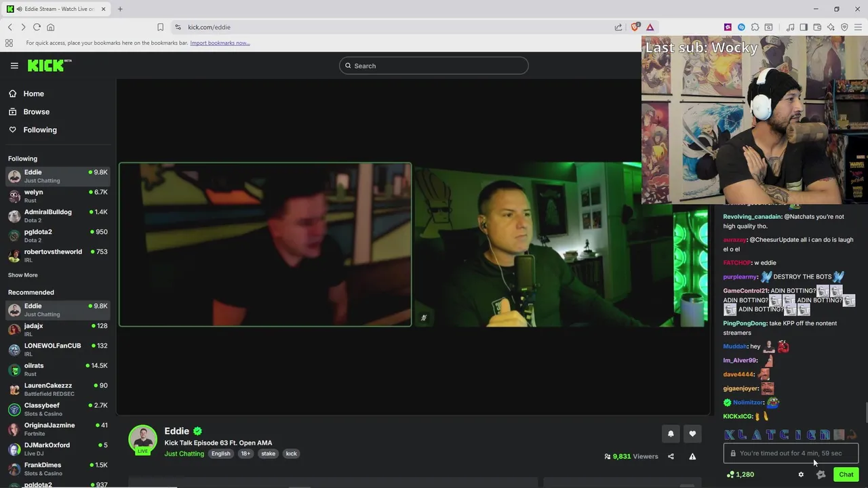The width and height of the screenshot is (868, 488).
Task: Open Brave Shields lion icon
Action: tap(635, 27)
